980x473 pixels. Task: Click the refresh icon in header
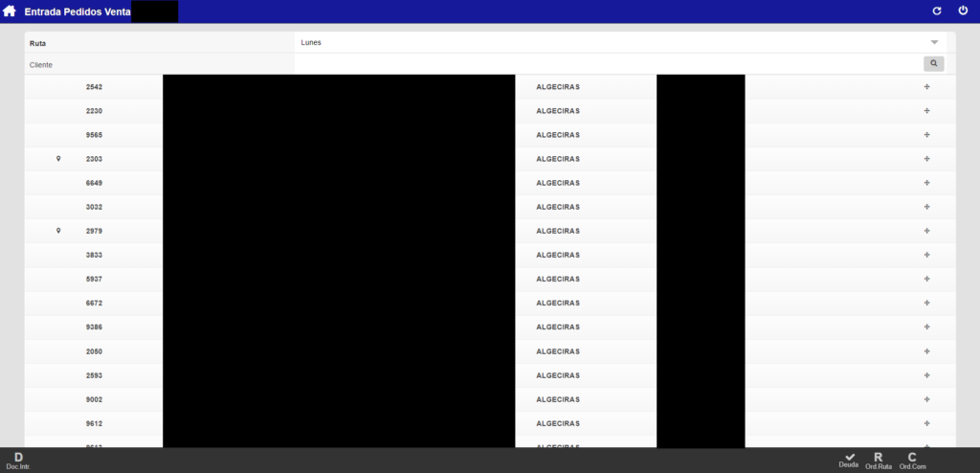(x=937, y=11)
